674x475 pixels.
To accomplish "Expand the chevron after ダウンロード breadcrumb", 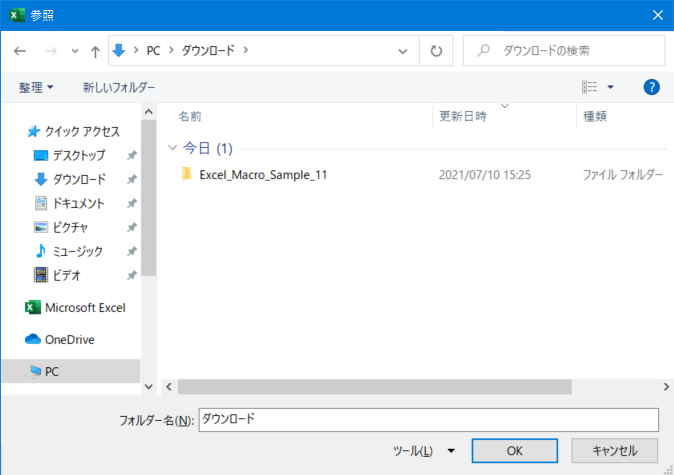I will pyautogui.click(x=245, y=50).
